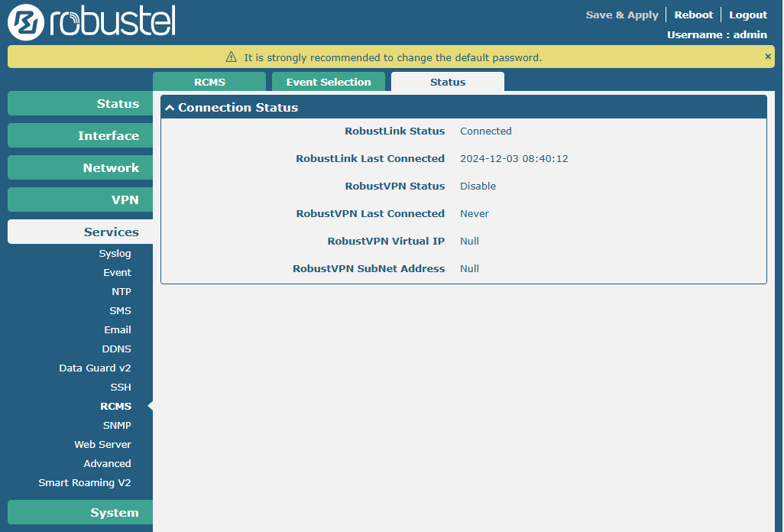784x532 pixels.
Task: Click the 'RobustLink Last Connected' label
Action: pos(370,158)
